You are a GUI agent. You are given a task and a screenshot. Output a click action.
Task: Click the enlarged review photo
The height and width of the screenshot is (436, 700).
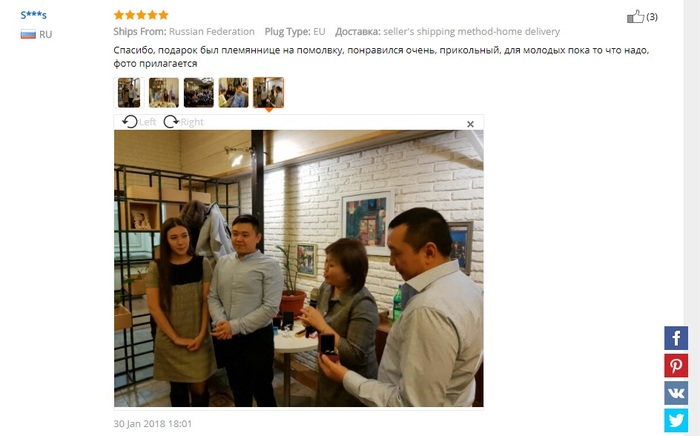click(299, 268)
